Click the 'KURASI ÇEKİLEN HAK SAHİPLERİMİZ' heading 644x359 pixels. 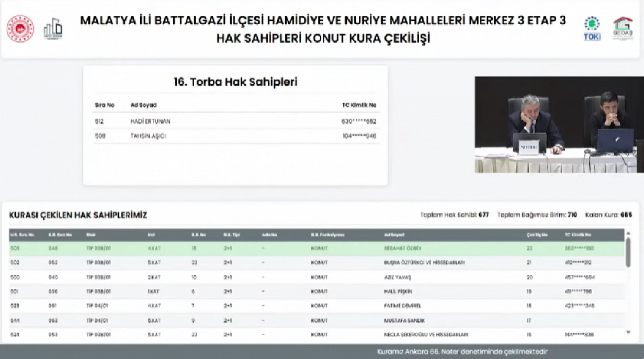coord(78,215)
